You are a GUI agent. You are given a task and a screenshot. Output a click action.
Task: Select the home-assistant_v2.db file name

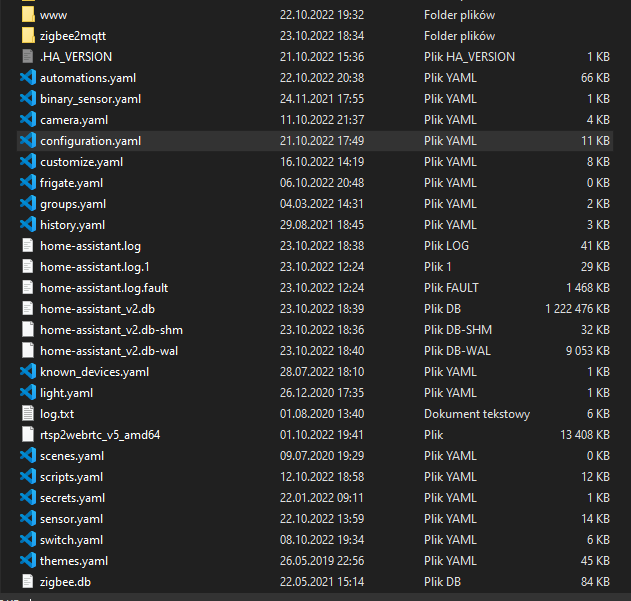(x=97, y=309)
